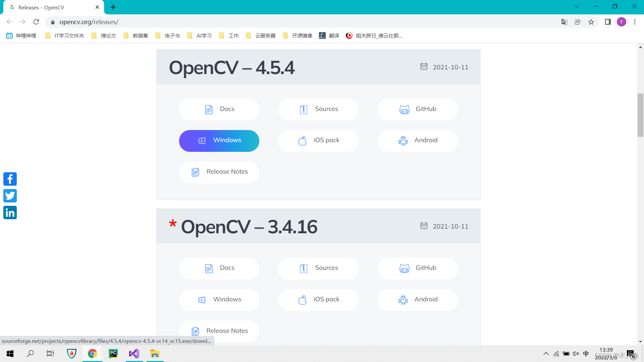Toggle the browser side panel

[x=608, y=22]
